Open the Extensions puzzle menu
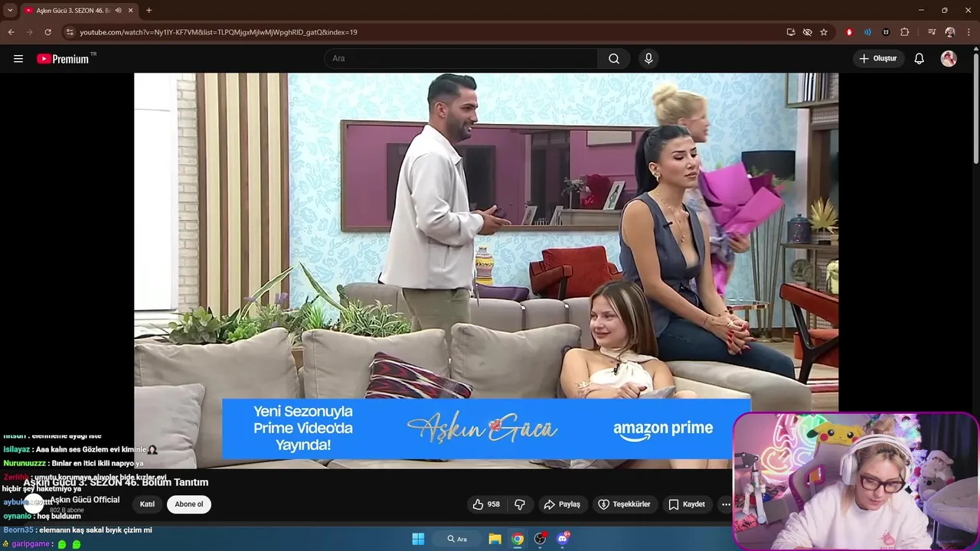Viewport: 980px width, 551px height. point(905,32)
